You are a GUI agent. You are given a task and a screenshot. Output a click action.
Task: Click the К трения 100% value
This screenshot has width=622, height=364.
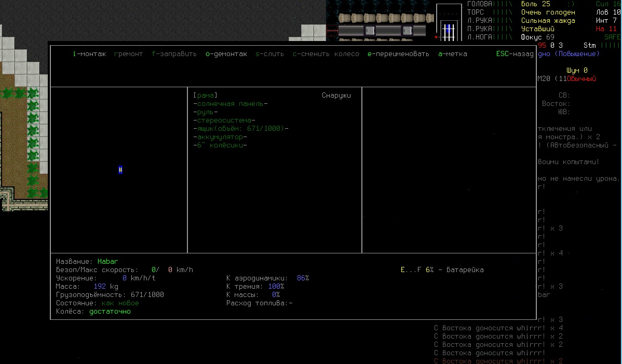276,287
